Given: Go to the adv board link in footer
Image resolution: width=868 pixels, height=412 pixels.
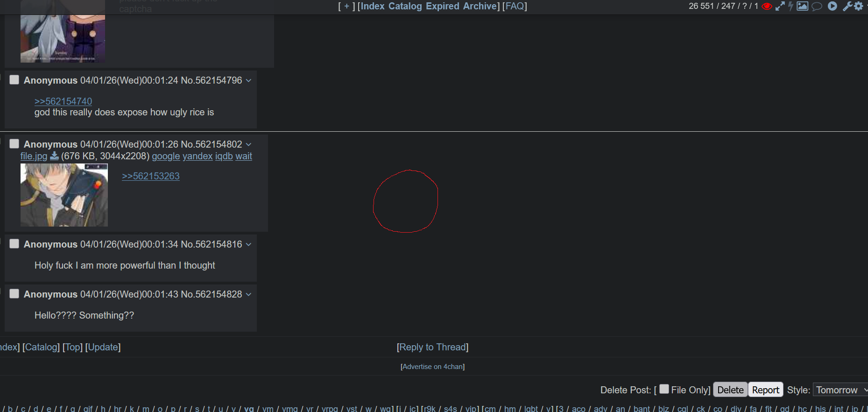Looking at the screenshot, I should pyautogui.click(x=600, y=409).
